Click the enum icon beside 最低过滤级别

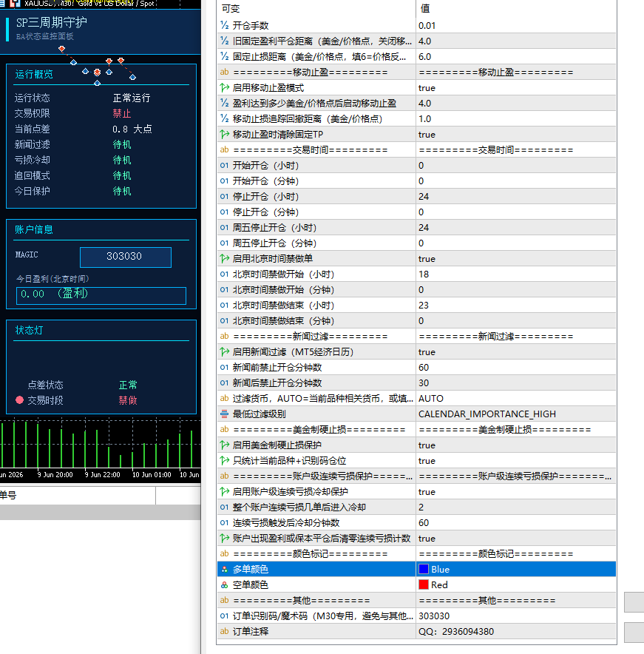(x=224, y=414)
